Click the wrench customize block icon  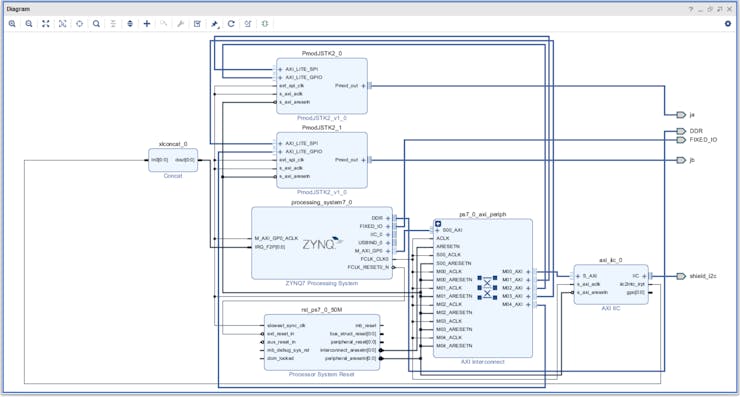pyautogui.click(x=180, y=24)
